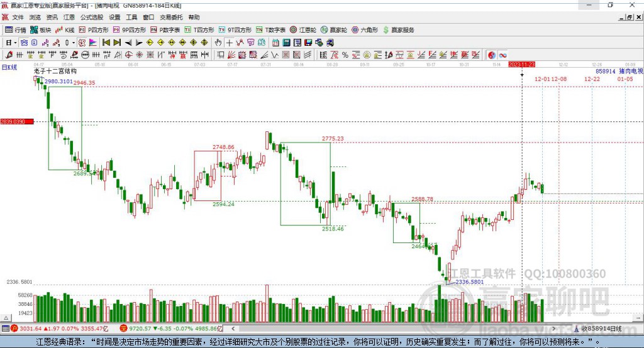Open the P四方形 tool
The width and height of the screenshot is (644, 348).
[x=94, y=30]
